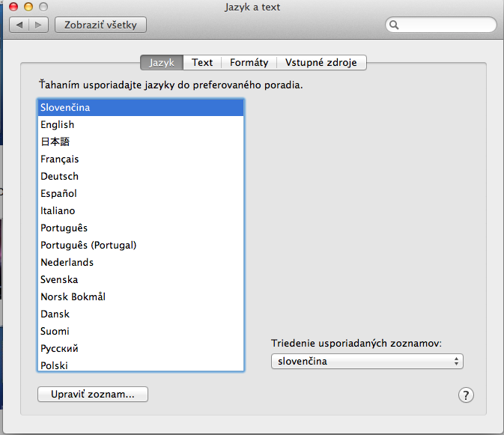Select Deutsch in the language list
Viewport: 504px width, 435px height.
(x=141, y=176)
